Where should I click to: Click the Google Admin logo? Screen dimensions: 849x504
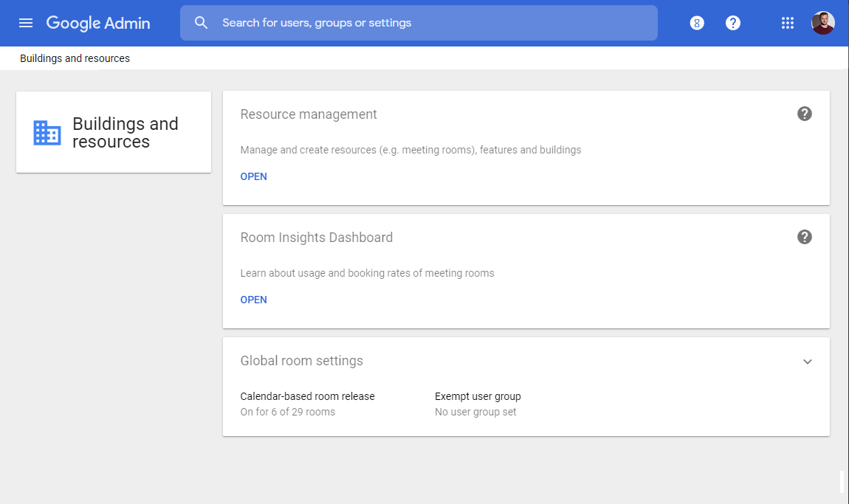pos(97,23)
